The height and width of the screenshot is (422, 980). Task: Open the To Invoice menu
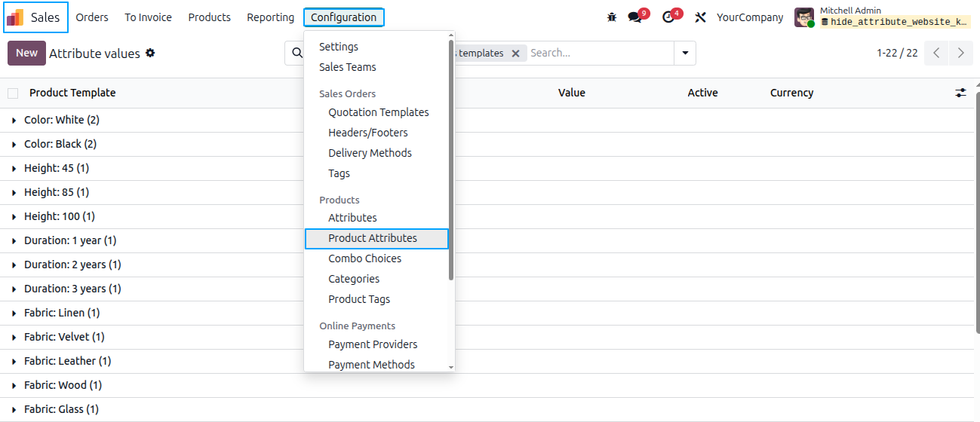click(x=148, y=17)
